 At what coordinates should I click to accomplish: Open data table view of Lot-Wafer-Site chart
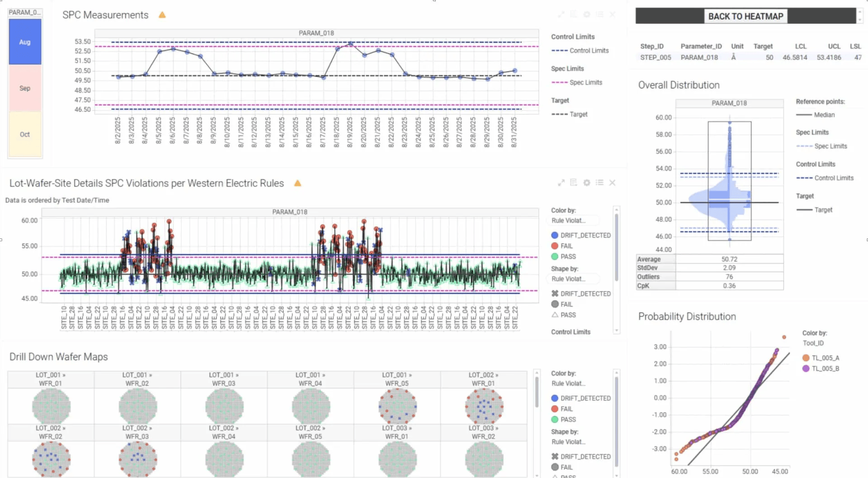[x=574, y=183]
